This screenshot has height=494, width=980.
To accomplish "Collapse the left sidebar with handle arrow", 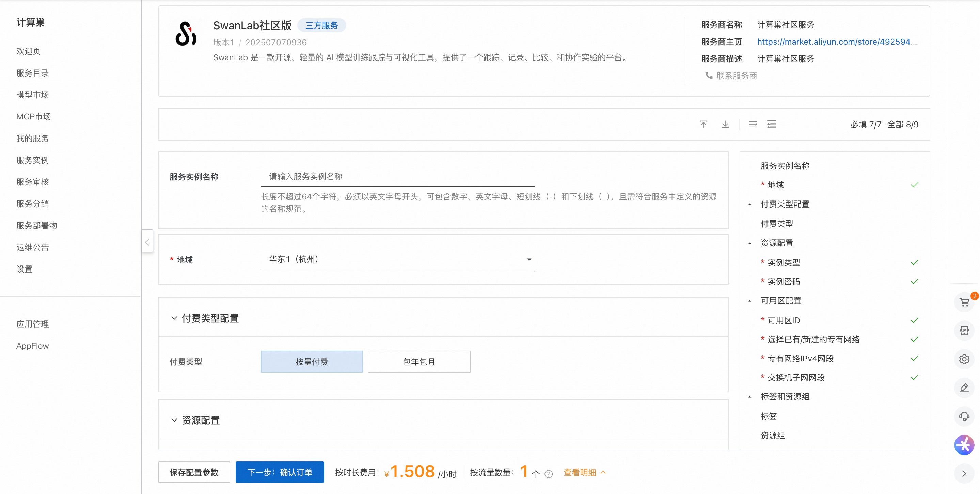I will [x=147, y=241].
